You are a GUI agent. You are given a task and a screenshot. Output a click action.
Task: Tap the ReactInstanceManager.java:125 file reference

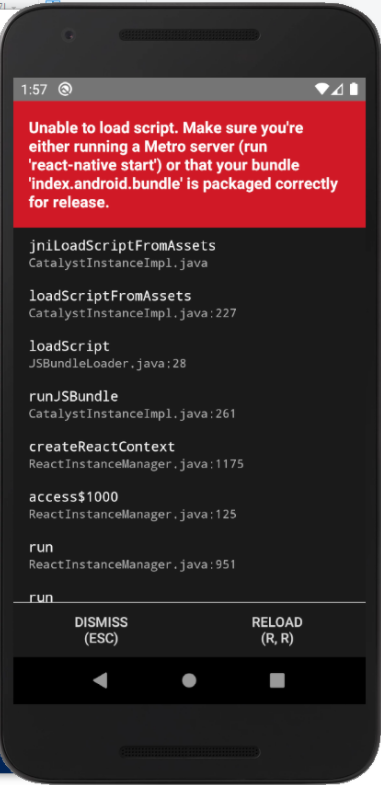point(133,515)
